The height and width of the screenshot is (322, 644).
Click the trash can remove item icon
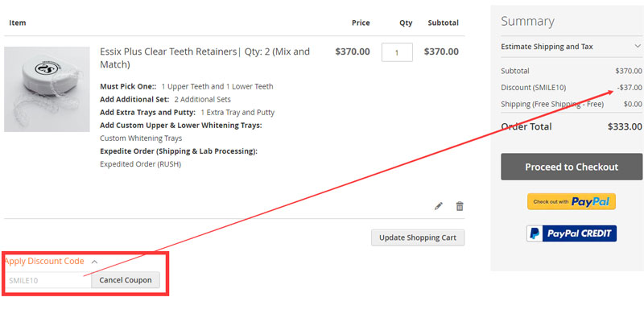[460, 206]
